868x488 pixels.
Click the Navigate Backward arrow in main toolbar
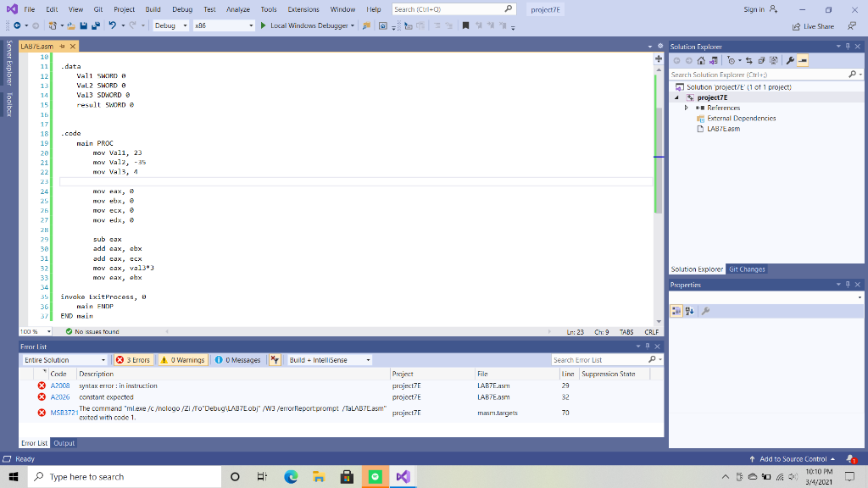[17, 25]
